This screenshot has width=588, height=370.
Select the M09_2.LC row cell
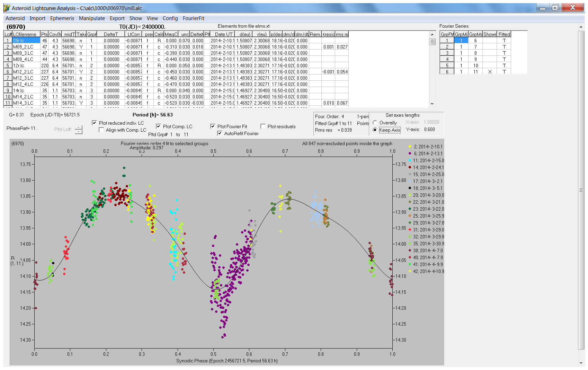26,47
